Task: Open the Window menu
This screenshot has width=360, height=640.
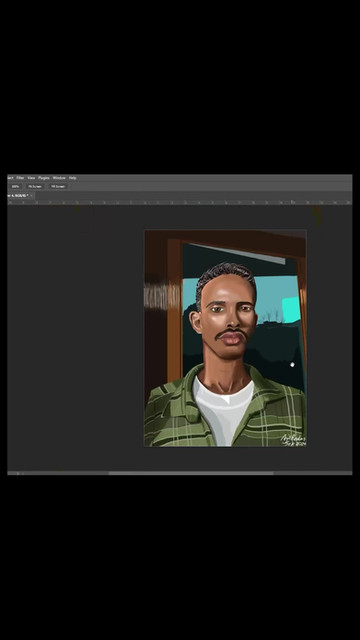Action: coord(59,178)
